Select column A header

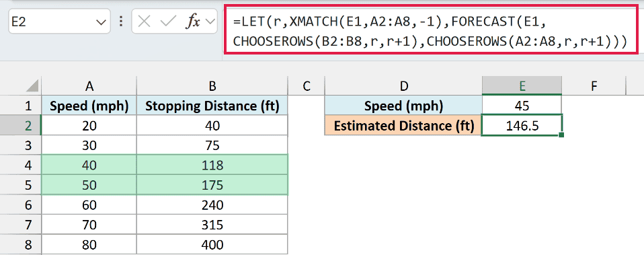89,85
